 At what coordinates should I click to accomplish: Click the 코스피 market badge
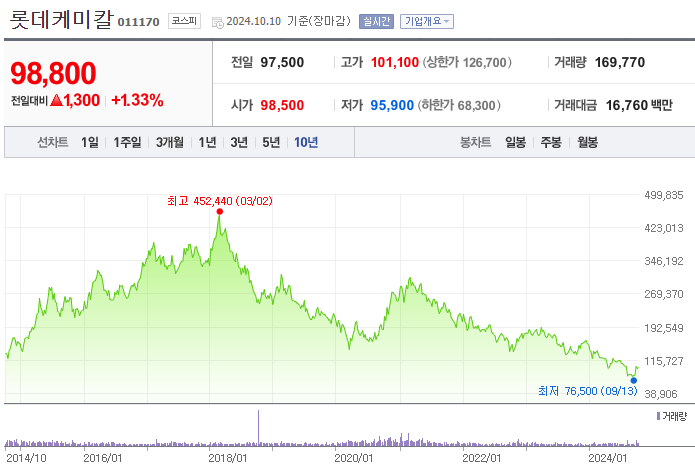click(184, 21)
